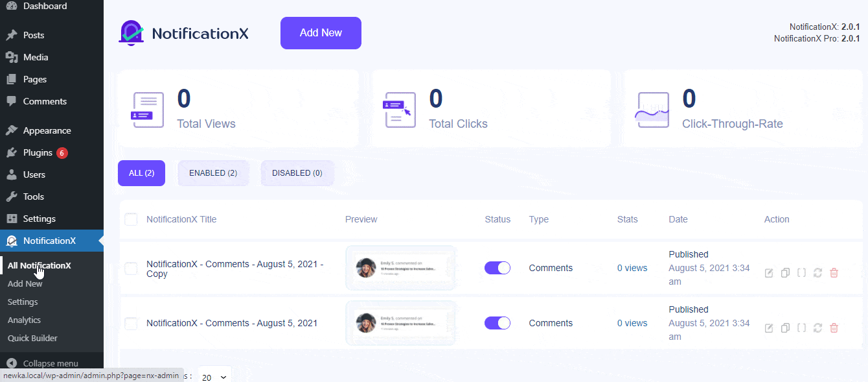Click the Plugins plug icon
This screenshot has width=868, height=382.
pos(11,152)
